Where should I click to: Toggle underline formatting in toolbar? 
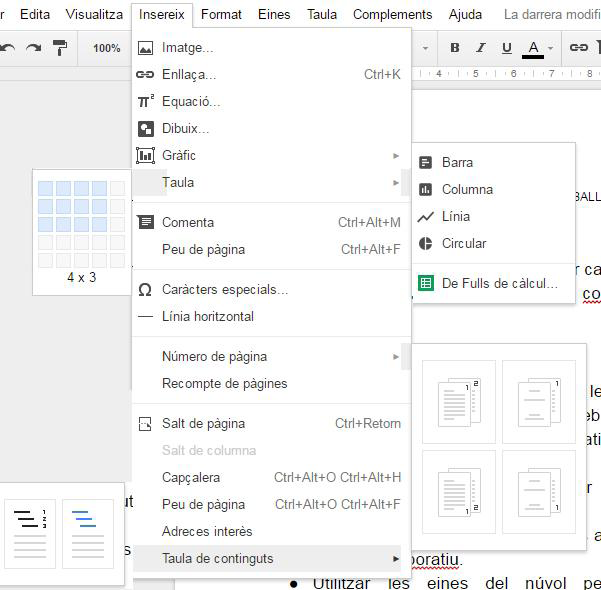(x=507, y=48)
